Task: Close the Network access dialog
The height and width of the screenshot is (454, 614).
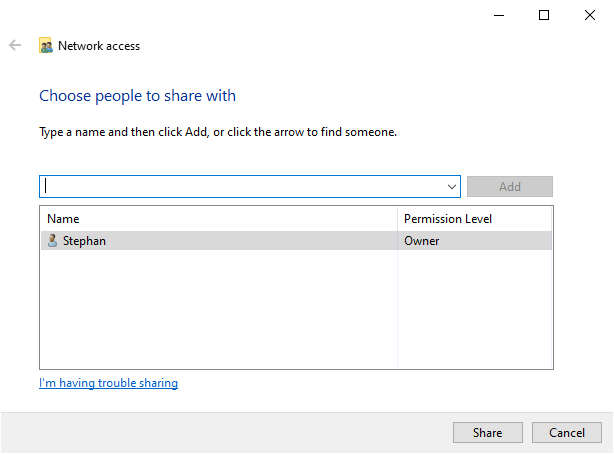Action: (590, 15)
